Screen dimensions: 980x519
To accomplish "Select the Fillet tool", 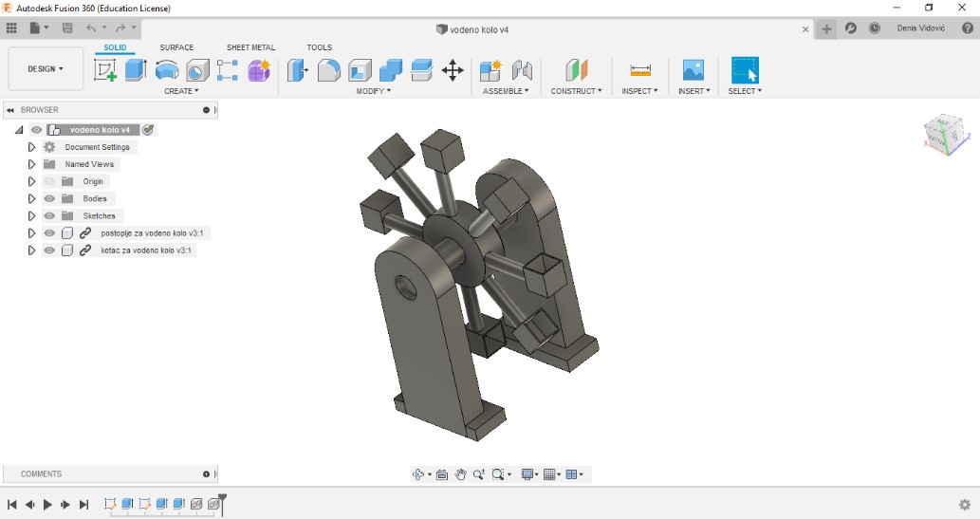I will tap(329, 70).
